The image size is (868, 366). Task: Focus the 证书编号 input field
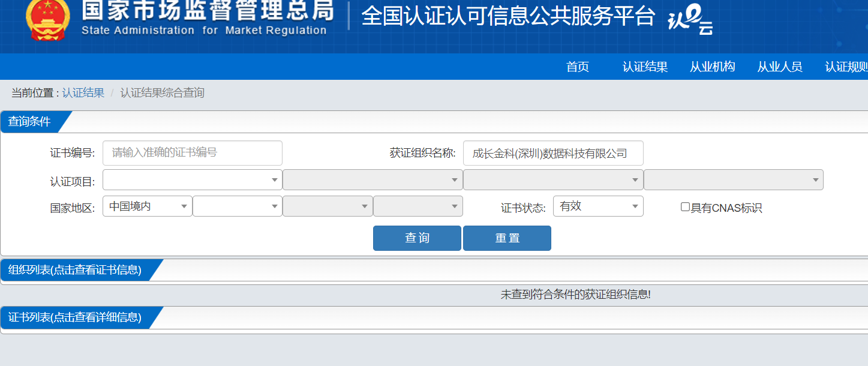click(x=193, y=153)
